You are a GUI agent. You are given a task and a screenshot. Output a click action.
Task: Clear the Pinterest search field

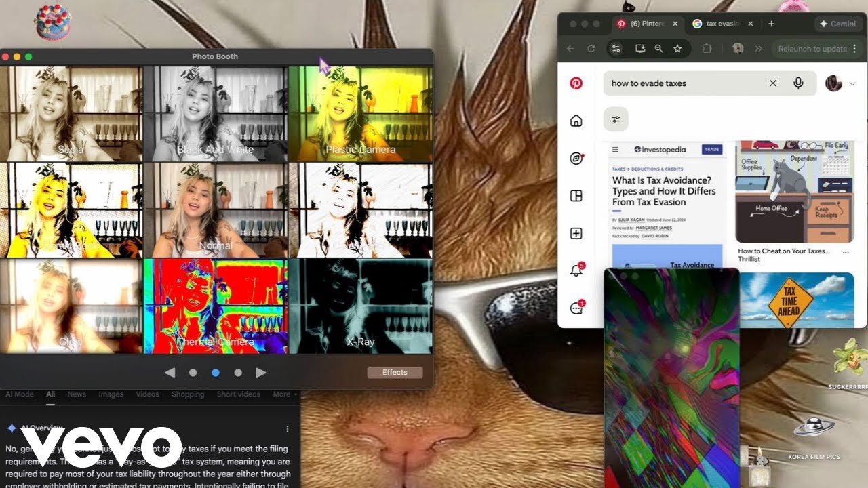[x=772, y=83]
